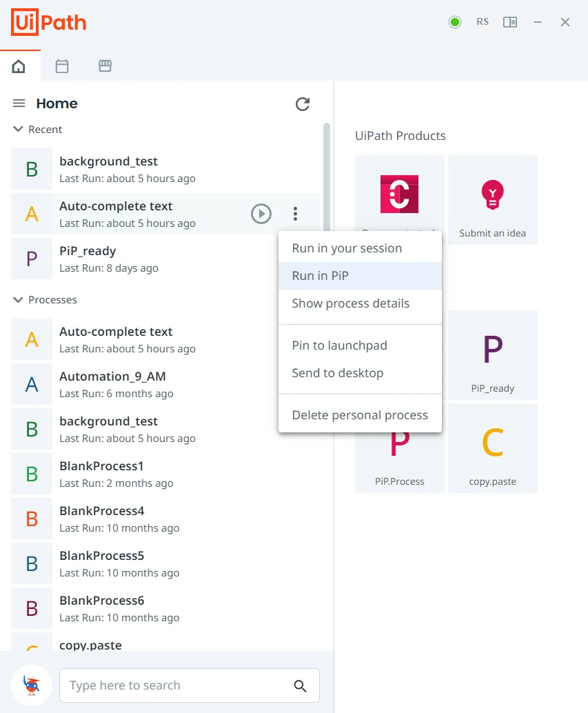Click Auto-complete text A icon under Processes
The height and width of the screenshot is (713, 588).
coord(32,339)
